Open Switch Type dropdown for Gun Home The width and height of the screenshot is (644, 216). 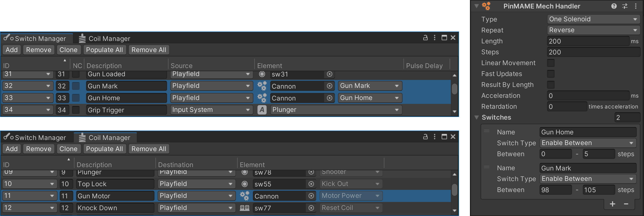[x=588, y=143]
